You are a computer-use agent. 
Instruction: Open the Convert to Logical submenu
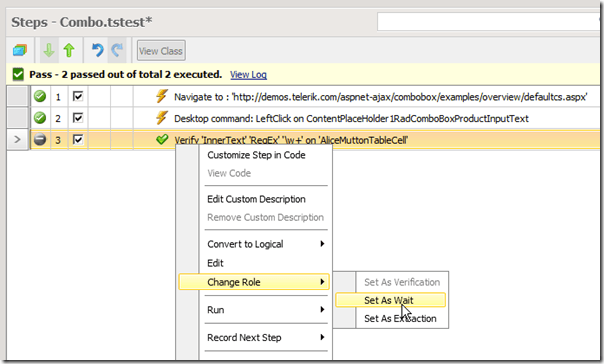tap(254, 244)
